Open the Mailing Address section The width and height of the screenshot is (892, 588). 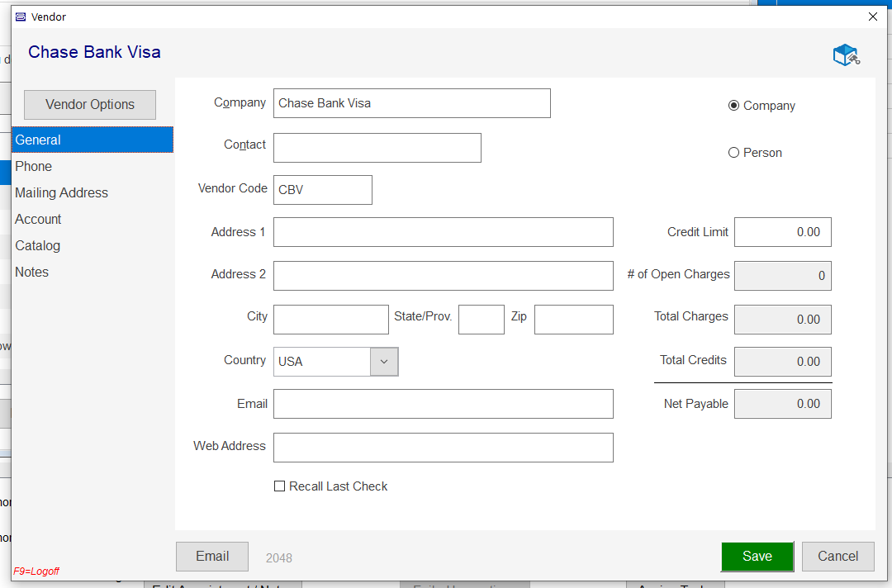click(x=93, y=192)
